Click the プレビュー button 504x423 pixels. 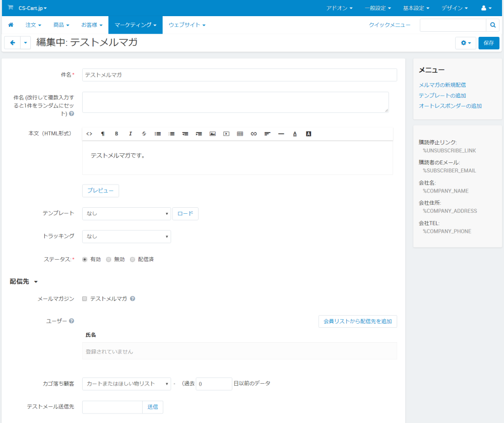(x=101, y=191)
